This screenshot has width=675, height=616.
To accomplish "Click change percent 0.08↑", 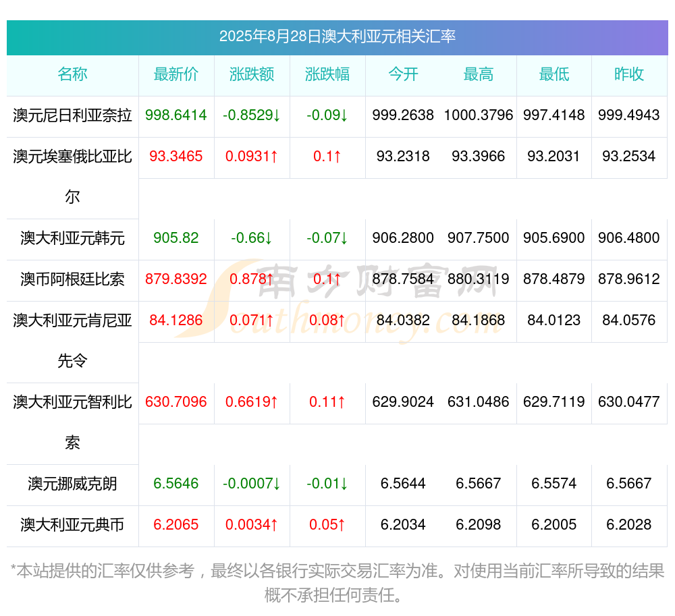I will point(327,320).
